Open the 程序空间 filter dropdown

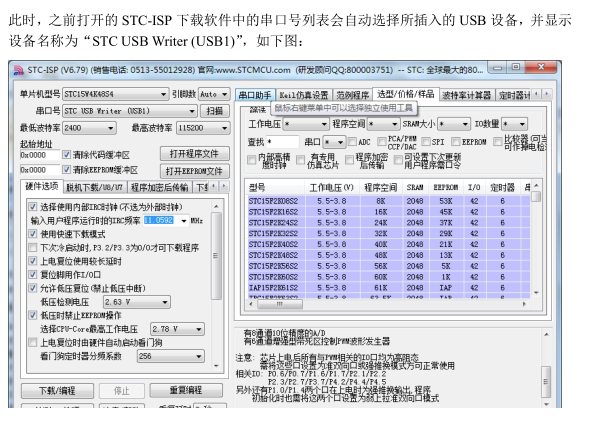click(383, 124)
